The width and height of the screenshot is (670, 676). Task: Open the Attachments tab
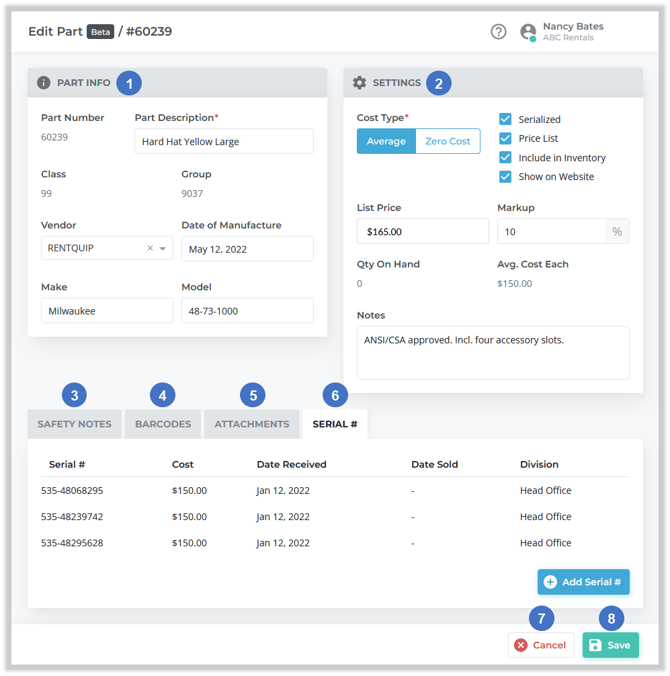(252, 424)
